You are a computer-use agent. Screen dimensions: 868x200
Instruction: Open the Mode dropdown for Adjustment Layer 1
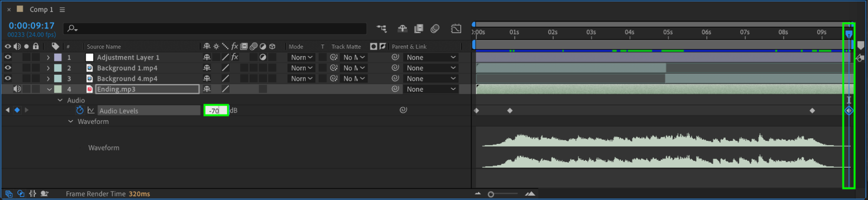click(x=301, y=57)
